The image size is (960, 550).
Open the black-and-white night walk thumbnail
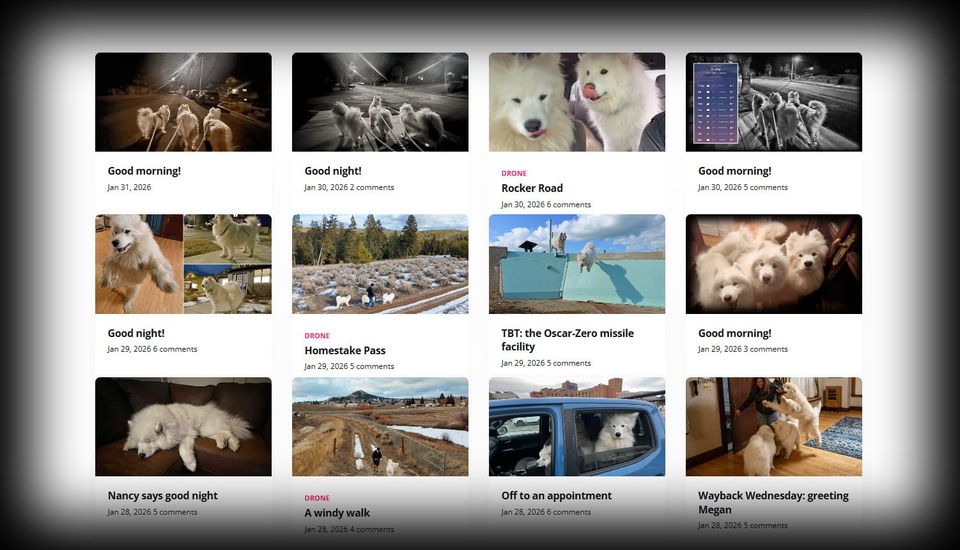point(380,102)
